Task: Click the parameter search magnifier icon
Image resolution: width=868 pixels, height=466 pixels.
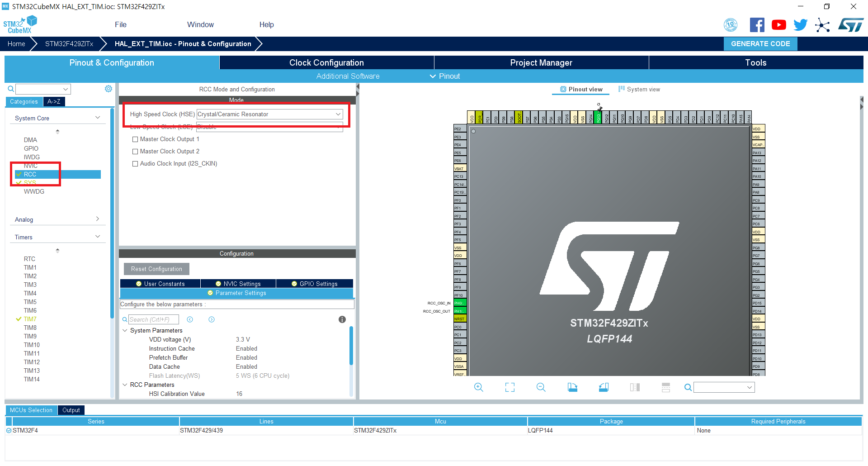Action: tap(125, 319)
